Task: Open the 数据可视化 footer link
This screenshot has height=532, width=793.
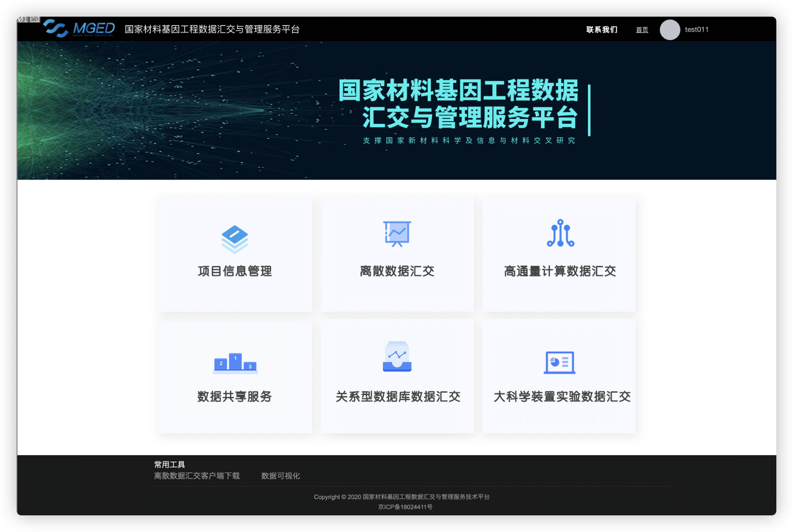Action: click(x=280, y=476)
